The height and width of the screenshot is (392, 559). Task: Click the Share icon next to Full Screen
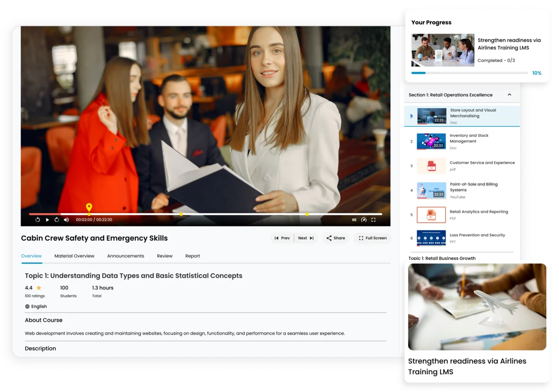coord(329,238)
